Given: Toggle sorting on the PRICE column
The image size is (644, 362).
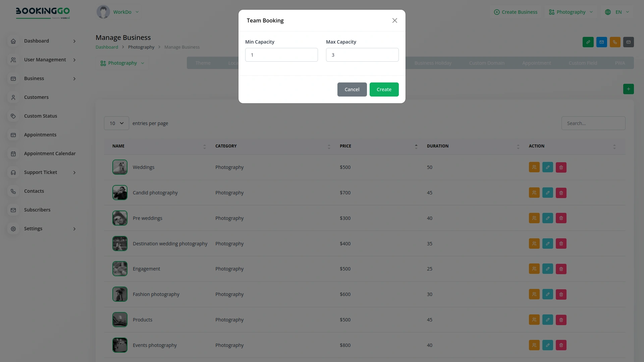Looking at the screenshot, I should coord(416,146).
